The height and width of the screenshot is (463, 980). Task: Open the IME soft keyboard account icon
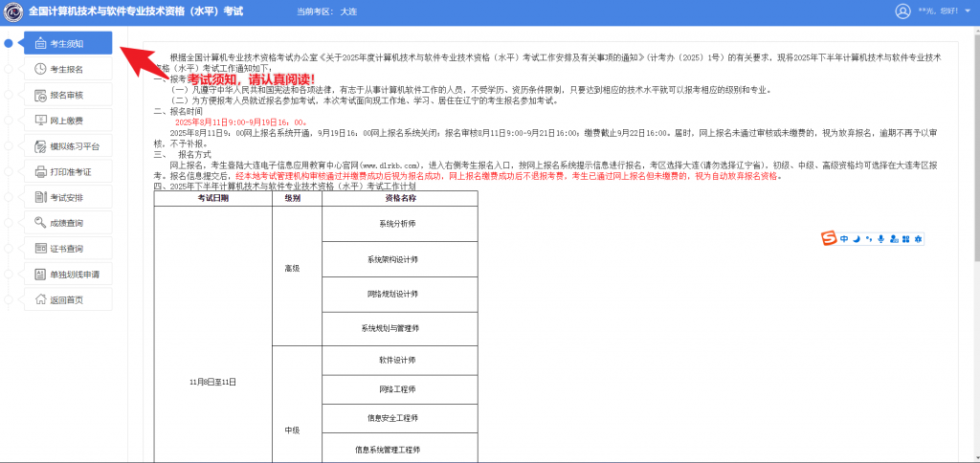893,239
